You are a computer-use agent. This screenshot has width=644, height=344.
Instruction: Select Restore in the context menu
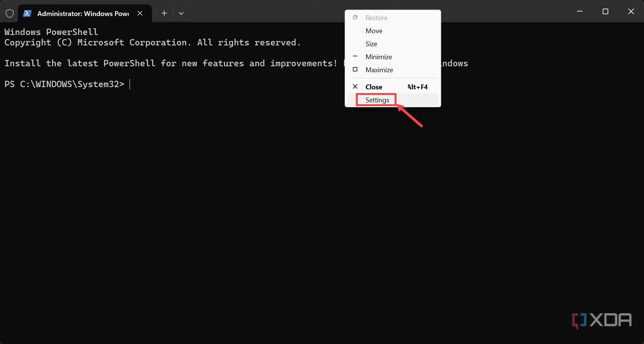(376, 18)
